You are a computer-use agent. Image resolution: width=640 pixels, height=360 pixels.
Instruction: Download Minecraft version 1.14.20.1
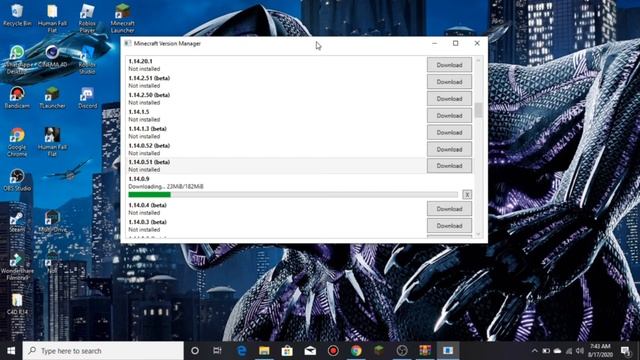[x=449, y=65]
